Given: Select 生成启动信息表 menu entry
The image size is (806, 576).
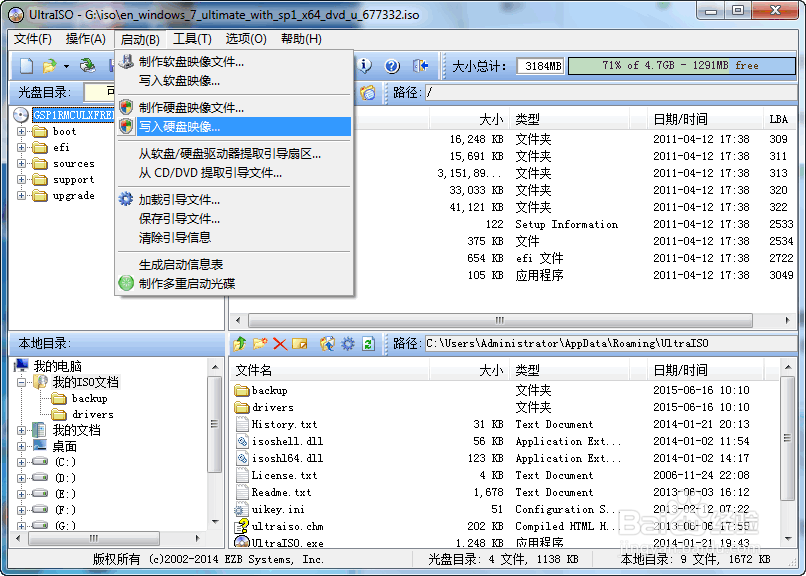Looking at the screenshot, I should 234,264.
